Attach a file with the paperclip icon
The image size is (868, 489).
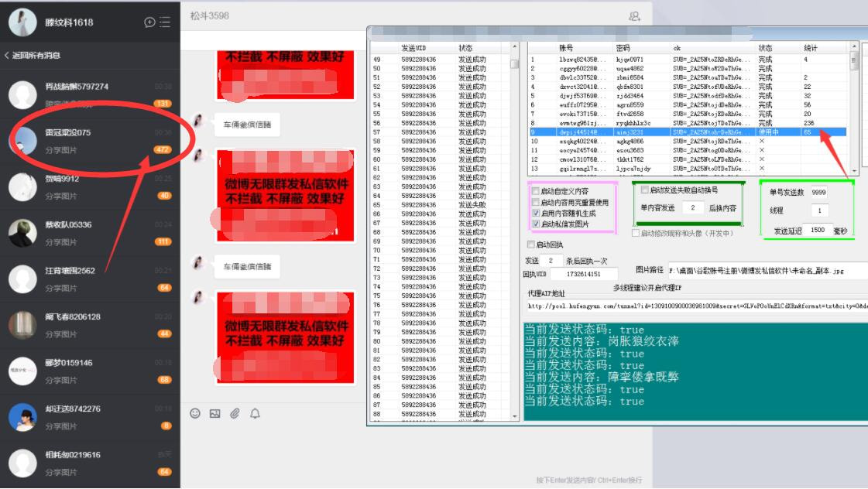[x=235, y=413]
